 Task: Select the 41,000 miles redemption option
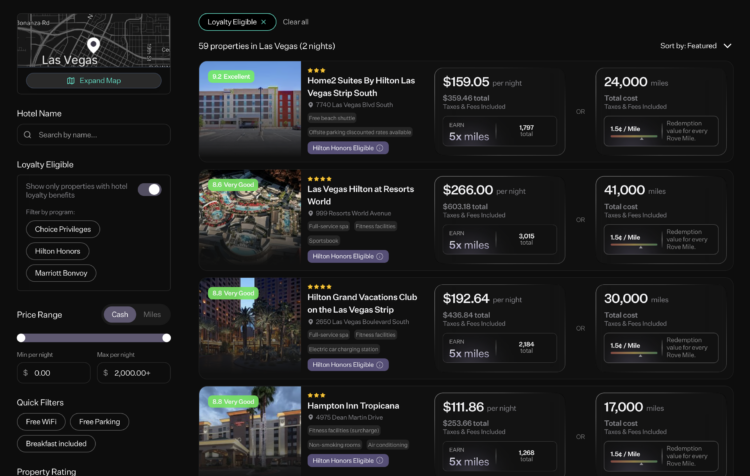pyautogui.click(x=661, y=220)
